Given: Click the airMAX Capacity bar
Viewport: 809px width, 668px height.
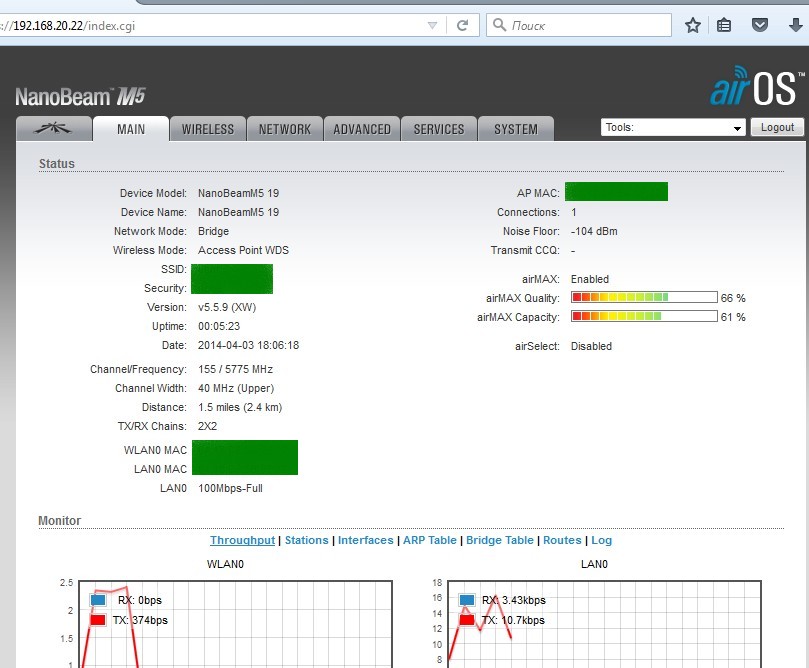Looking at the screenshot, I should [644, 316].
